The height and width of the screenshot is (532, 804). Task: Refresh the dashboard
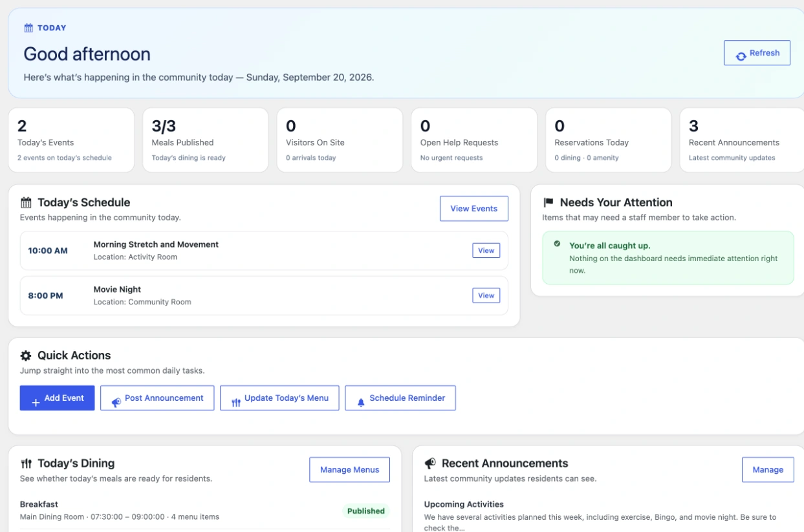757,53
